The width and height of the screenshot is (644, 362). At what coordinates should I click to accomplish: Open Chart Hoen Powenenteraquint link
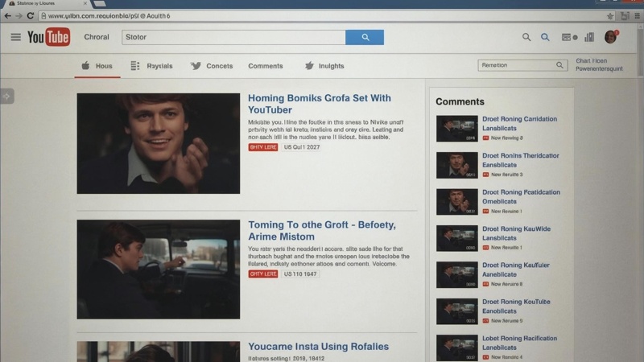point(599,65)
